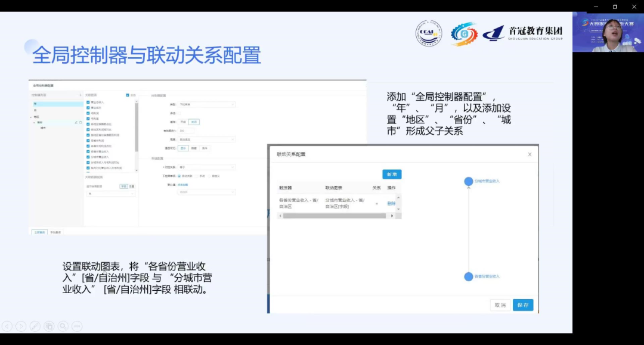644x345 pixels.
Task: Click the next slide arrow icon
Action: tap(21, 326)
